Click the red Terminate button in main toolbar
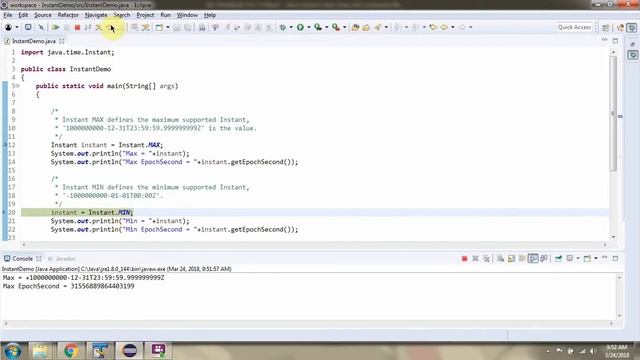The height and width of the screenshot is (360, 640). [77, 27]
